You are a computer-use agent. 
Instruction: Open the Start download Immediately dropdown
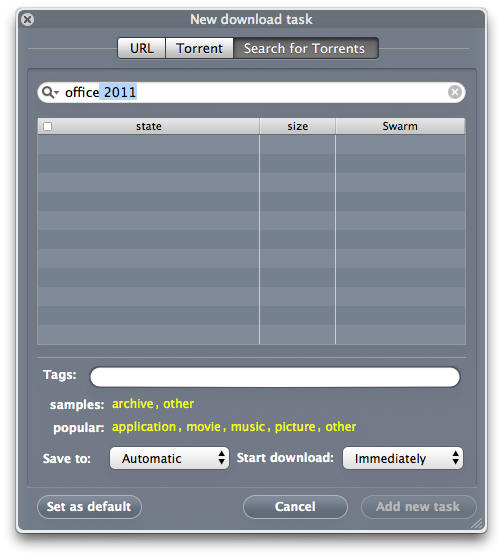click(402, 458)
